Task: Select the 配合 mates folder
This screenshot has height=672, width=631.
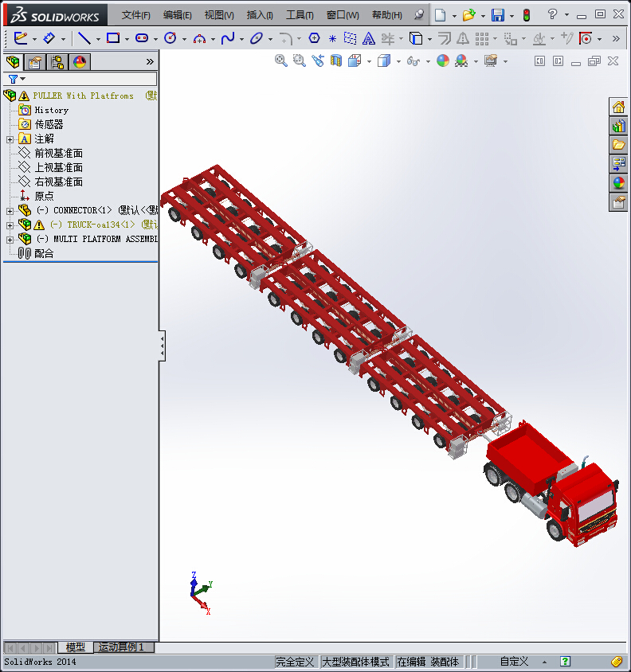Action: click(x=44, y=254)
